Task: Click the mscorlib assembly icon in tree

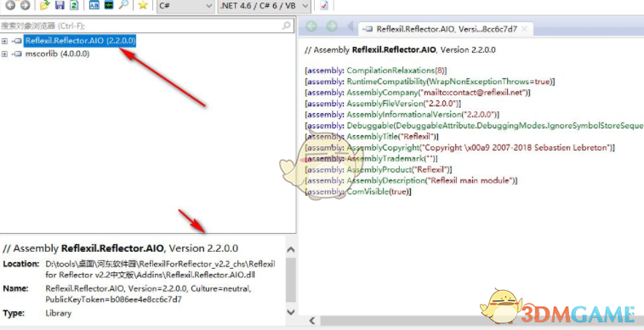Action: (x=17, y=54)
